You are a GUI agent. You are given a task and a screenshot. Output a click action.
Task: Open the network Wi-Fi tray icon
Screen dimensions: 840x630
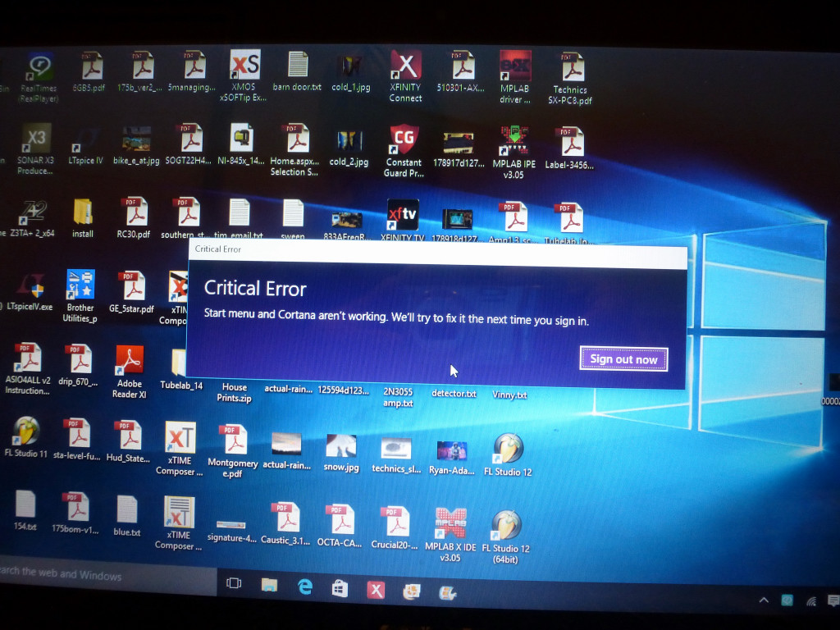pyautogui.click(x=811, y=601)
